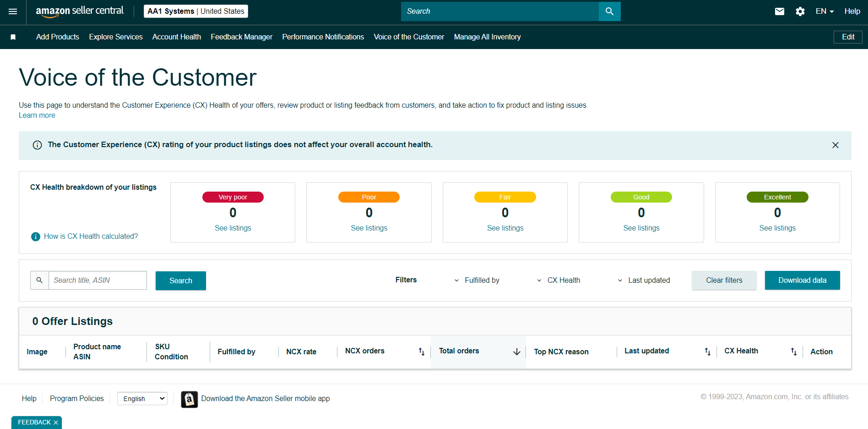Click the Good light green badge
This screenshot has width=868, height=429.
click(641, 197)
